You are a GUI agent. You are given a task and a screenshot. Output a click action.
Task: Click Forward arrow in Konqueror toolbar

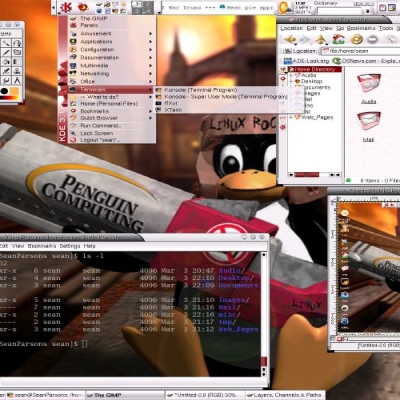tap(304, 40)
